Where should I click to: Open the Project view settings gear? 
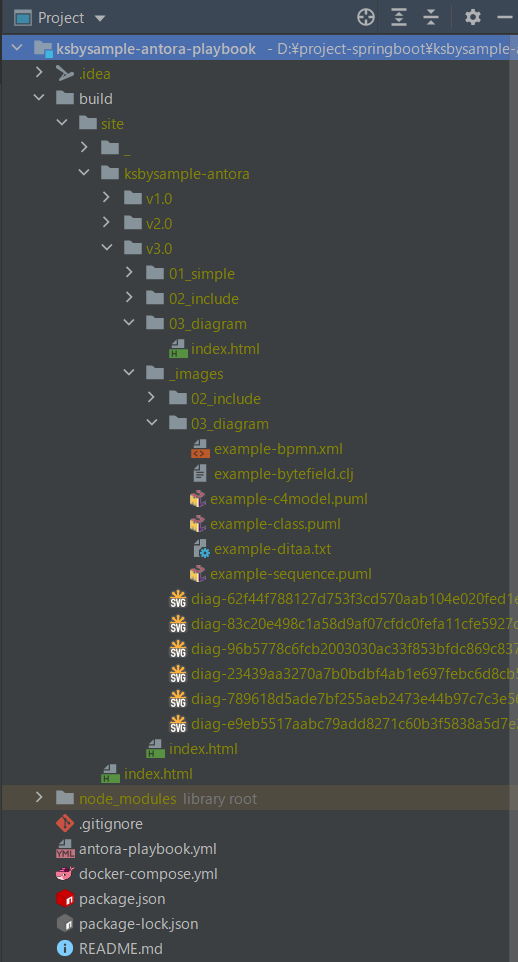pyautogui.click(x=473, y=17)
